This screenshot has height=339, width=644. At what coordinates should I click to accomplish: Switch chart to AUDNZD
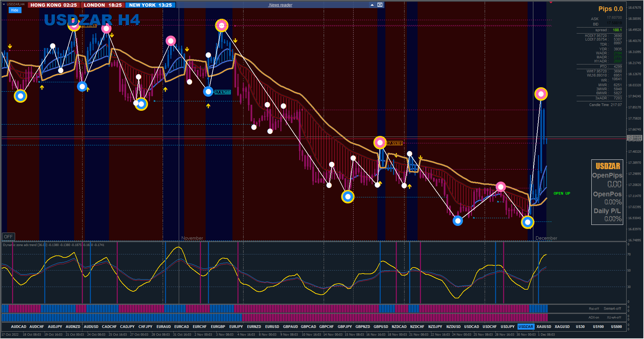click(x=73, y=327)
